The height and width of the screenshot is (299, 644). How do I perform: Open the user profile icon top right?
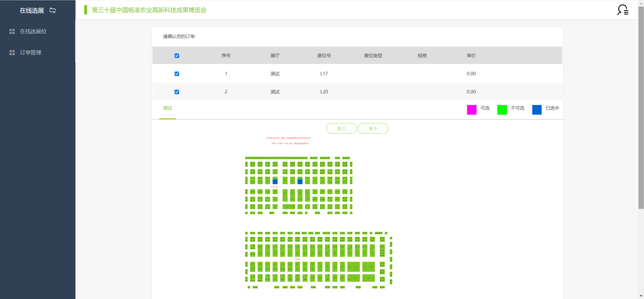[x=623, y=10]
